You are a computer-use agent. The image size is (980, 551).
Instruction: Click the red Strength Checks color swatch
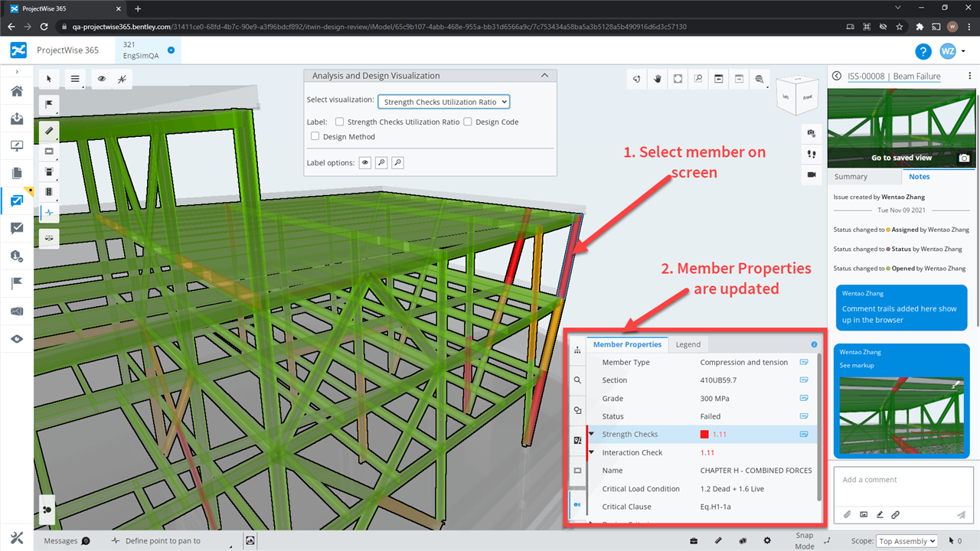704,435
